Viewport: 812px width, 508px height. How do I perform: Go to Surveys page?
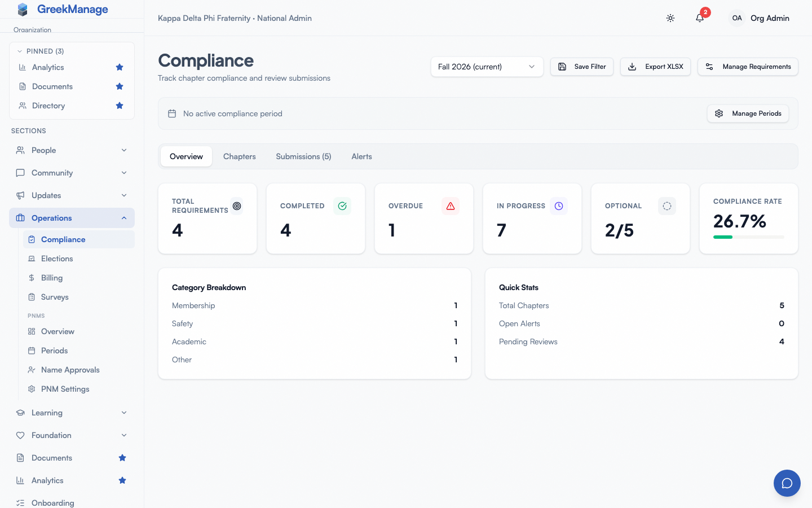point(78,297)
